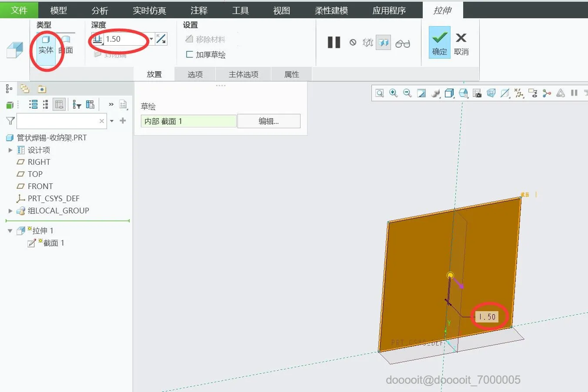Click the large extrude feature icon
588x392 pixels.
coord(15,50)
